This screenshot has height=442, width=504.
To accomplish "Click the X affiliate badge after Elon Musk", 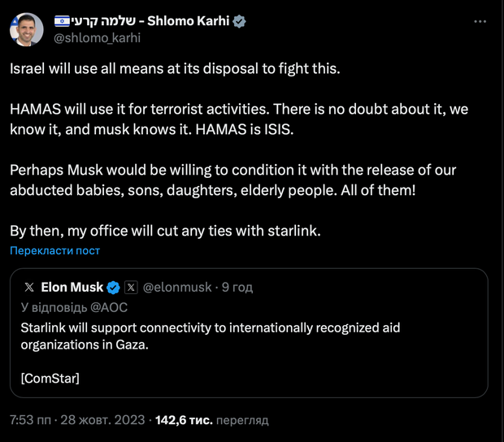I will tap(131, 287).
